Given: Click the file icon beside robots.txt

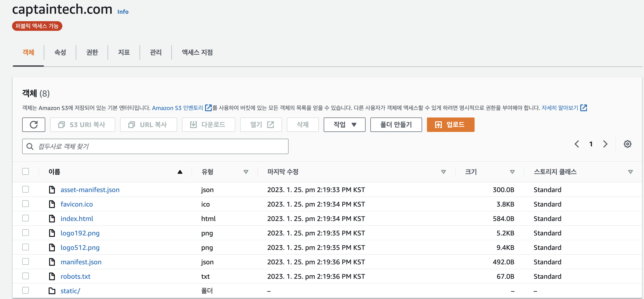Looking at the screenshot, I should [x=52, y=276].
